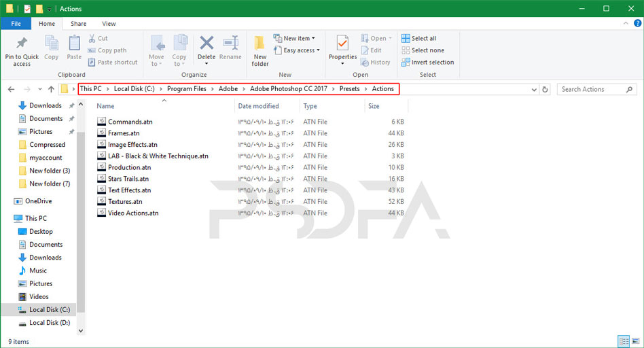Image resolution: width=644 pixels, height=348 pixels.
Task: Click Select all
Action: (x=419, y=38)
